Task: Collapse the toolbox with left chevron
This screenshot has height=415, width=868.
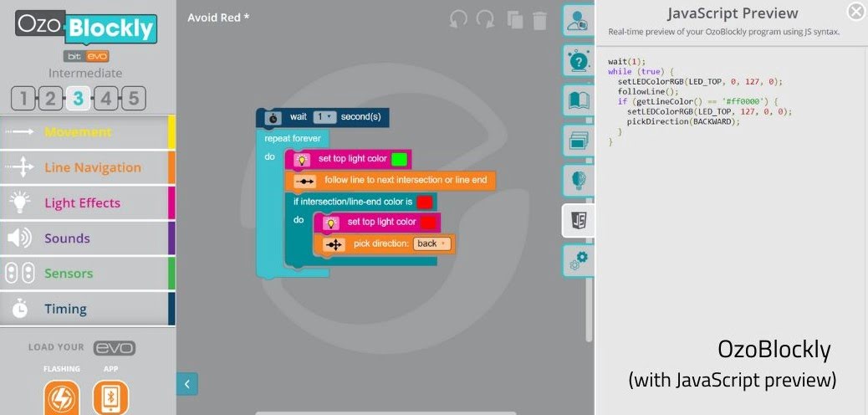Action: tap(187, 384)
